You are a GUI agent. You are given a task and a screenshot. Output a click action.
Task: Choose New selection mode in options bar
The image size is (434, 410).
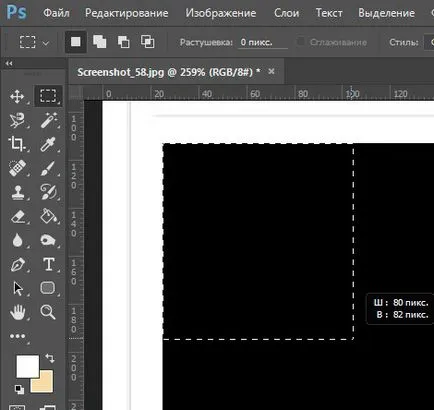pos(76,42)
